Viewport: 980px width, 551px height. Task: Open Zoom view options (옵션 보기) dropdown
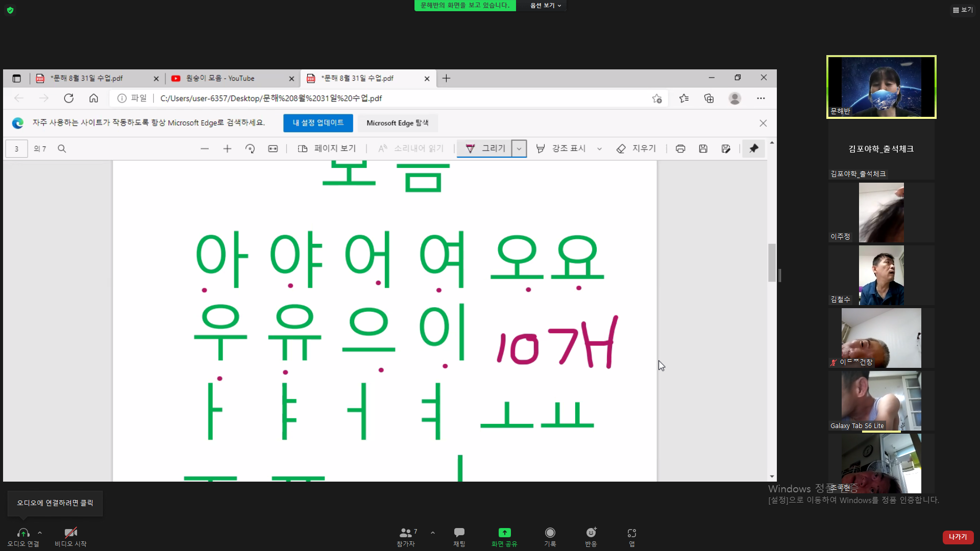(x=546, y=5)
